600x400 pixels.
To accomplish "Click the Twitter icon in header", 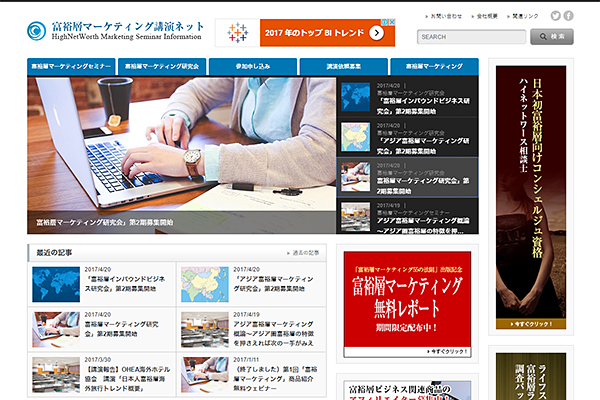I will coord(553,16).
